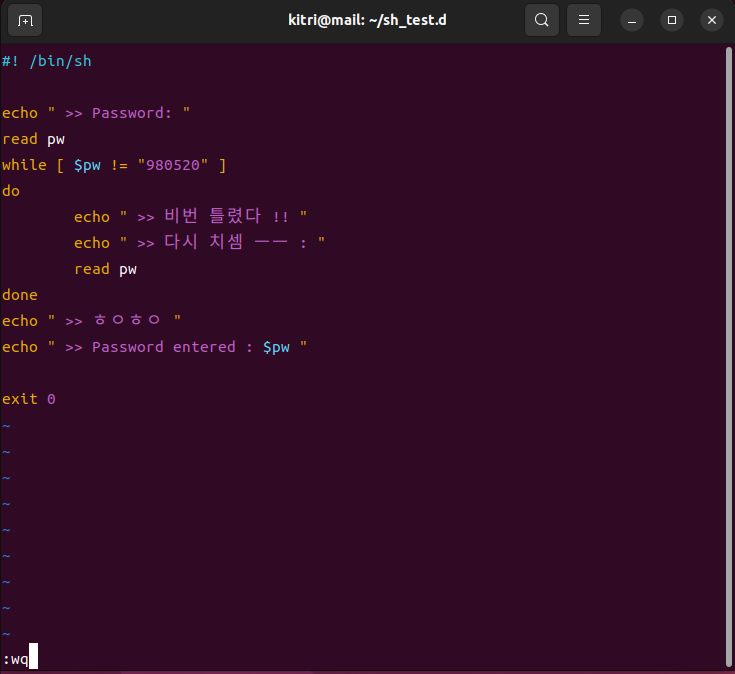Click $pw in the Password entered line
This screenshot has width=735, height=674.
[276, 347]
